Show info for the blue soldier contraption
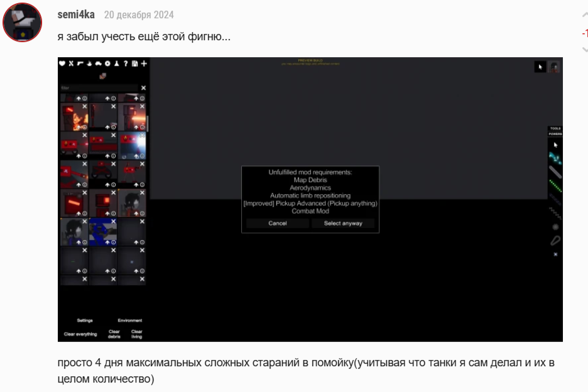Viewport: 588px width, 392px height. (x=113, y=242)
